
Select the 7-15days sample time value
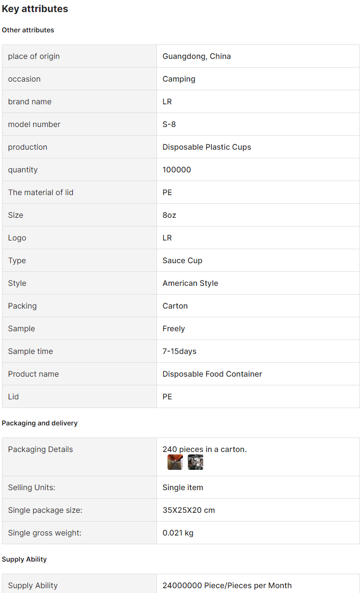[179, 352]
